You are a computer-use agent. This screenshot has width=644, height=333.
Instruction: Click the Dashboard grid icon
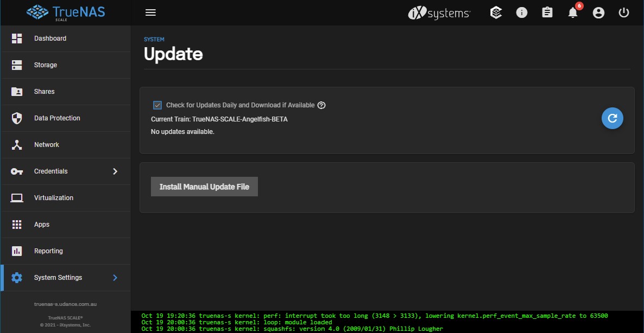(17, 39)
